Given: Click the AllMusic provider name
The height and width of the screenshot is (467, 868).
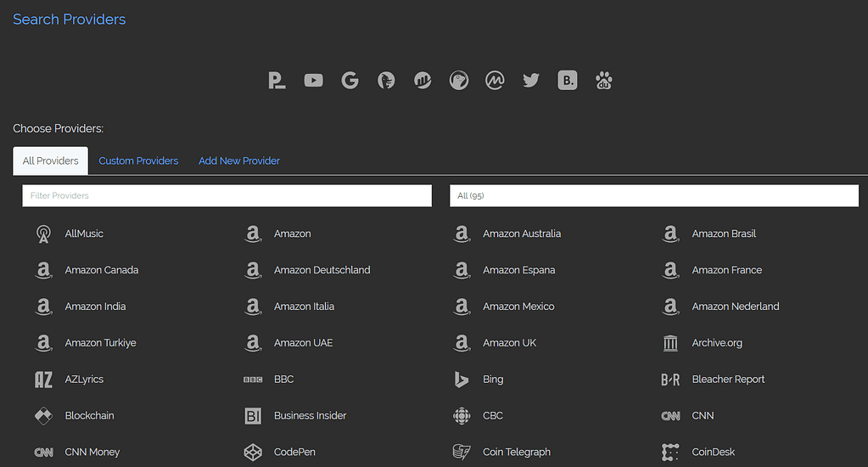Looking at the screenshot, I should pos(84,233).
